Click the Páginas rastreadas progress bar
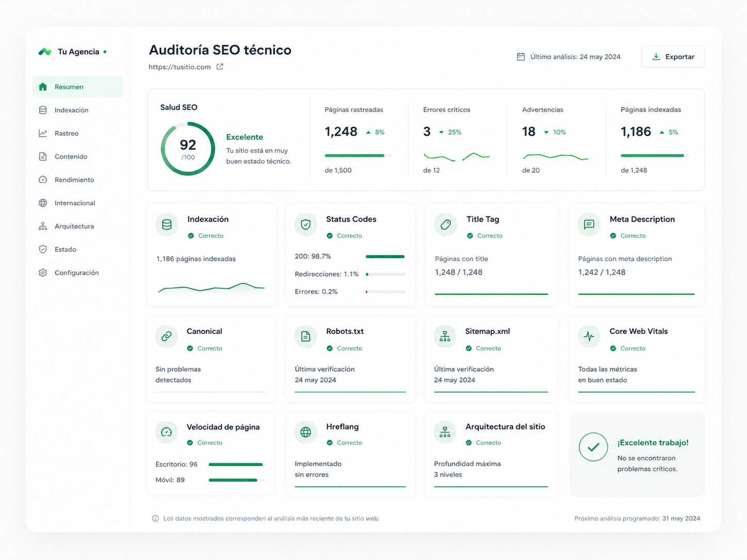This screenshot has width=747, height=560. click(359, 155)
